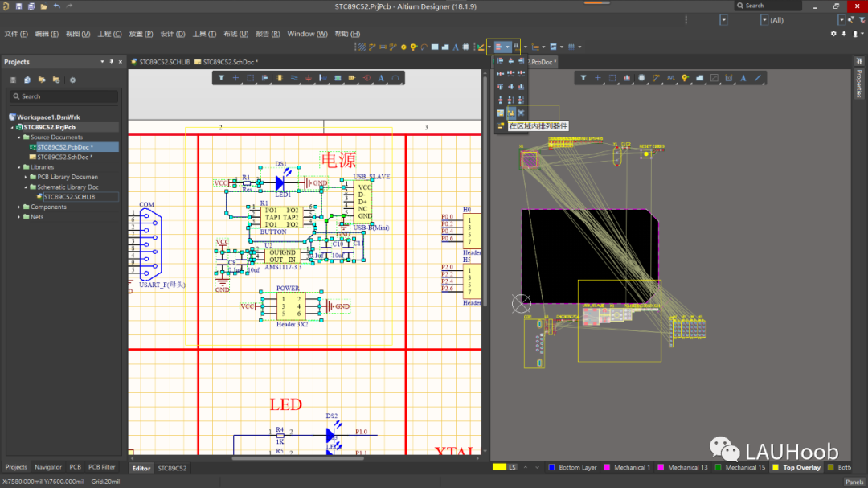Image resolution: width=868 pixels, height=488 pixels.
Task: Click the Panels button in status bar
Action: pyautogui.click(x=854, y=482)
